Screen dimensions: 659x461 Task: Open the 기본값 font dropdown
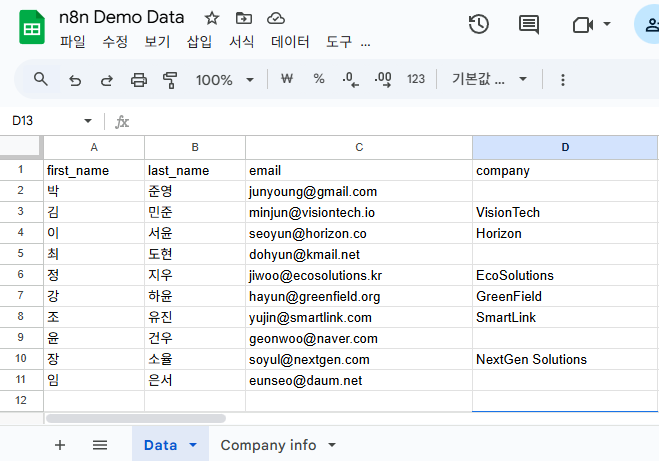pyautogui.click(x=490, y=79)
